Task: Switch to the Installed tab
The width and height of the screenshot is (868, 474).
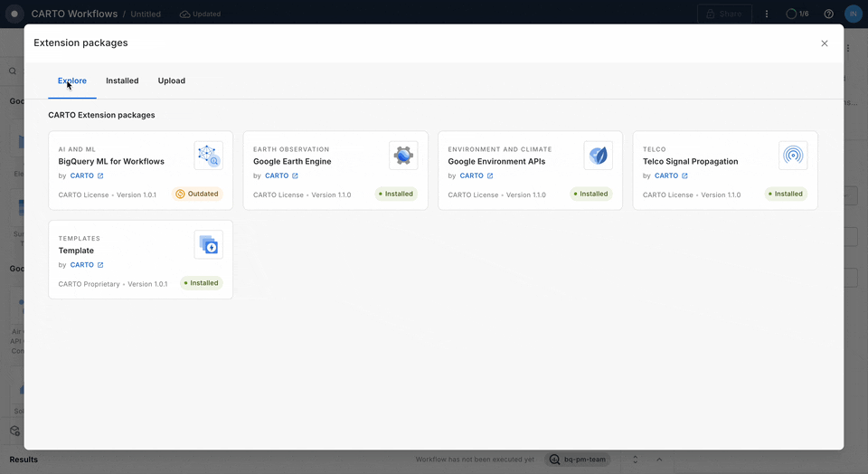Action: tap(122, 81)
